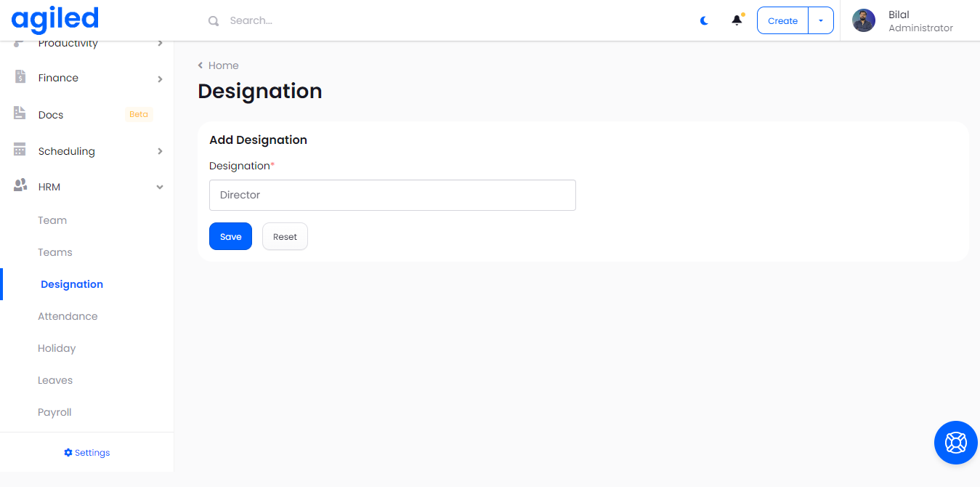Click the Scheduling calendar icon
Image resolution: width=980 pixels, height=487 pixels.
[x=20, y=150]
